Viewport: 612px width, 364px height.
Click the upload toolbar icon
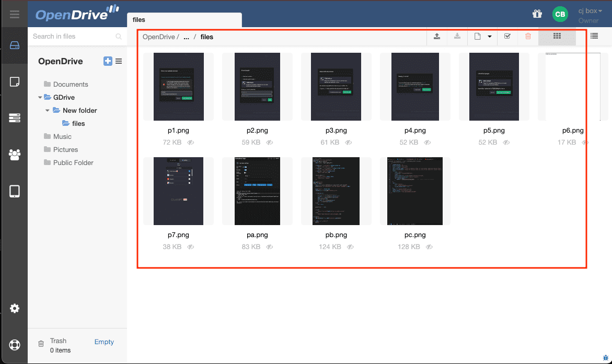[437, 36]
